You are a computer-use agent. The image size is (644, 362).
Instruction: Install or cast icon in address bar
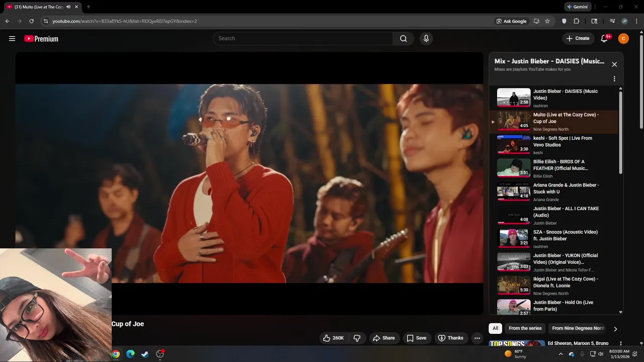[536, 21]
